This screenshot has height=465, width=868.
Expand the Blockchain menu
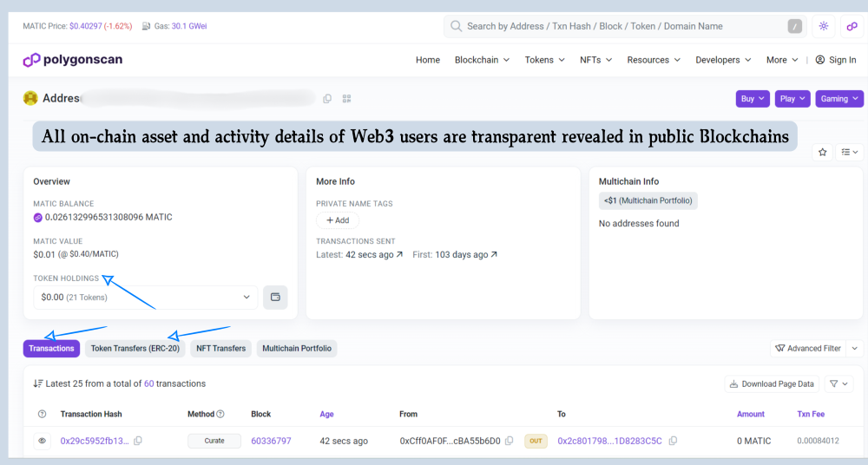pyautogui.click(x=482, y=60)
